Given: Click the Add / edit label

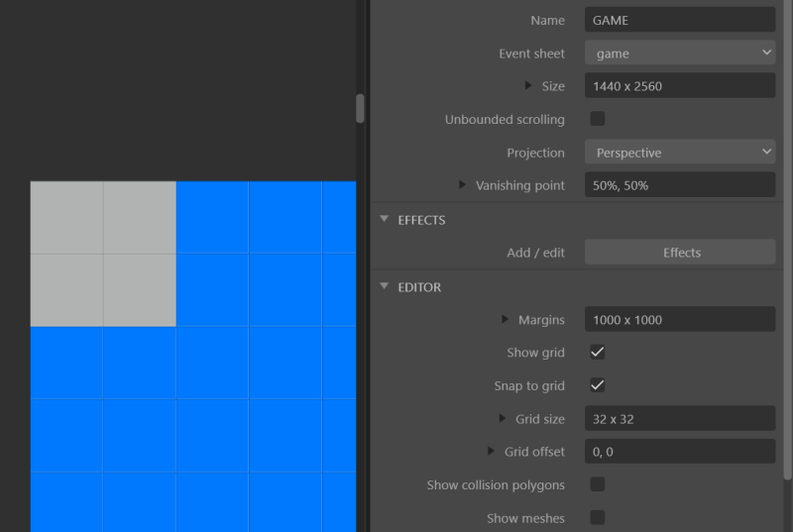Looking at the screenshot, I should tap(535, 253).
